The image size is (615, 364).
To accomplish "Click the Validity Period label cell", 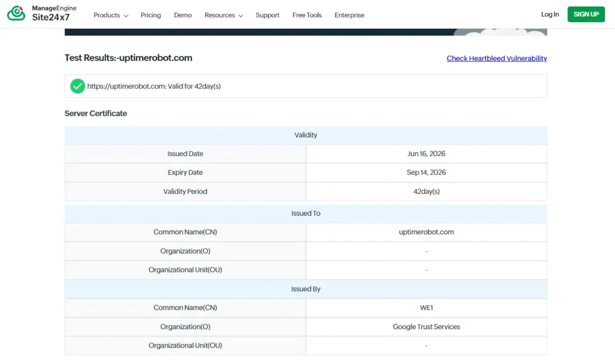I will point(185,192).
